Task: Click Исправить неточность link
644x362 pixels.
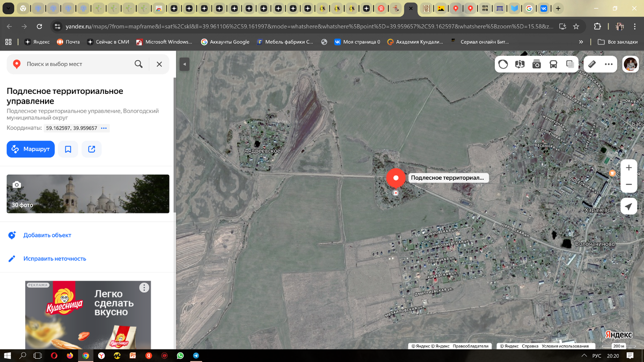Action: click(55, 258)
